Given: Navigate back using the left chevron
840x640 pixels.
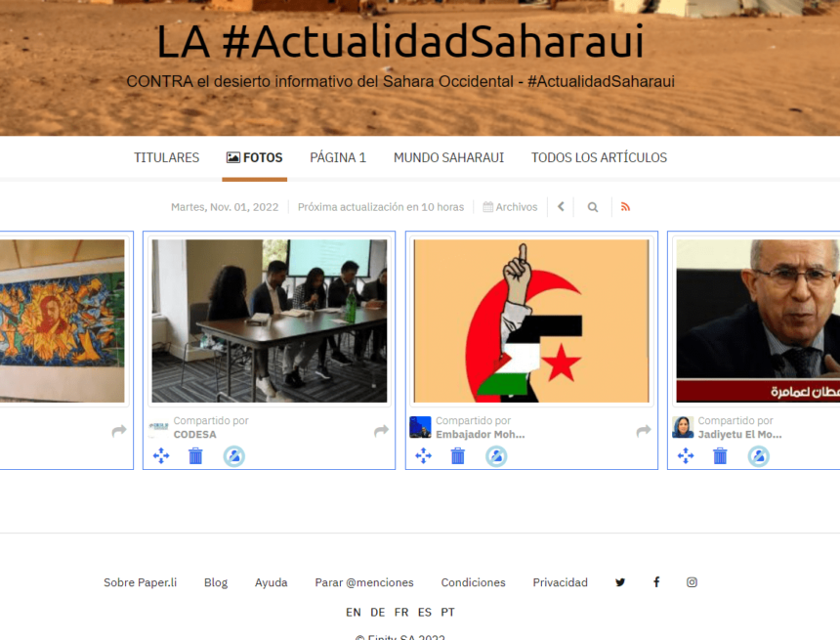Looking at the screenshot, I should coord(561,207).
